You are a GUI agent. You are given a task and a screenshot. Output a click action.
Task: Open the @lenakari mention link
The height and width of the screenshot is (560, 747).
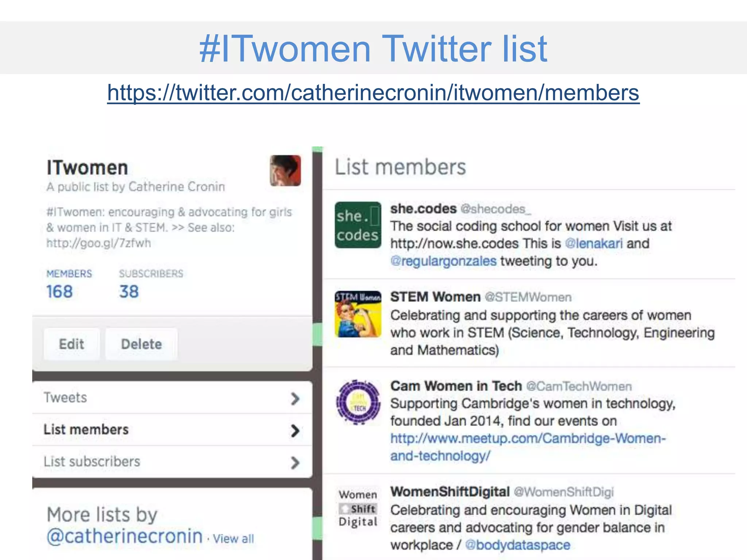pos(594,244)
